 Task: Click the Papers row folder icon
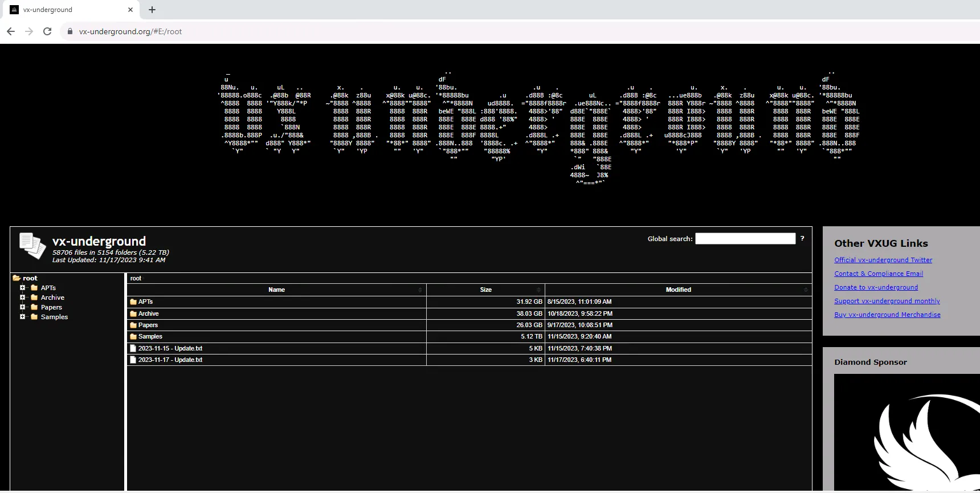point(133,325)
